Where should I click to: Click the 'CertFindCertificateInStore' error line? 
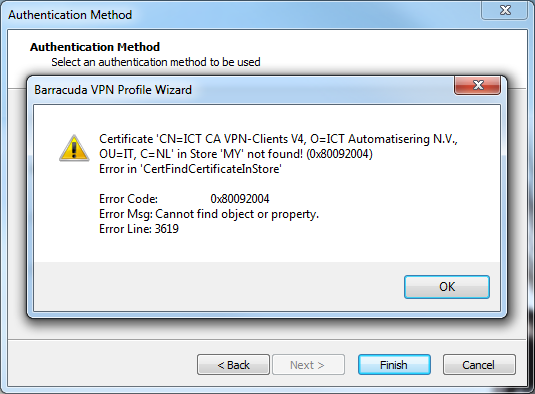coord(190,169)
